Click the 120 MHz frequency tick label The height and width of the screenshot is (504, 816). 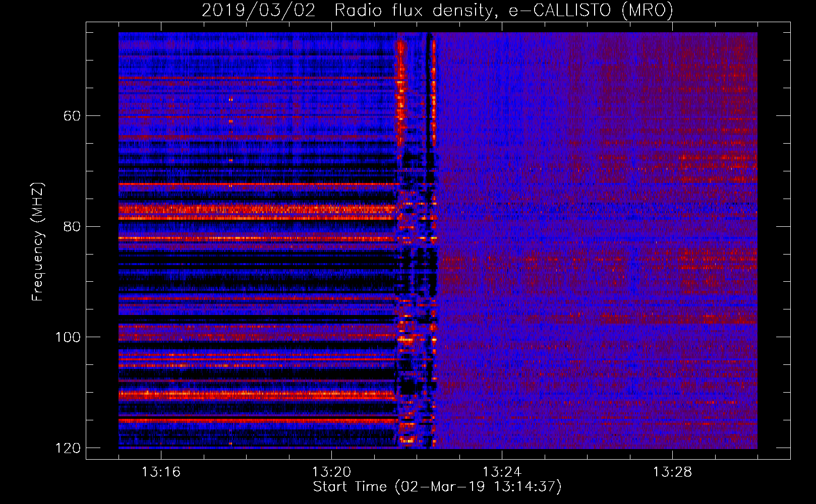[68, 448]
